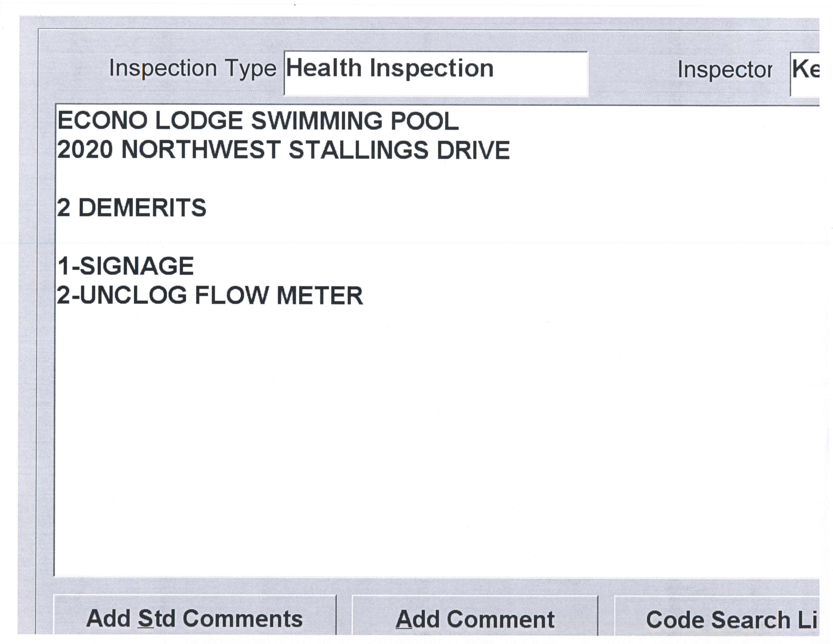Viewport: 833px width, 644px height.
Task: Click empty space in the comments text box
Action: click(420, 439)
